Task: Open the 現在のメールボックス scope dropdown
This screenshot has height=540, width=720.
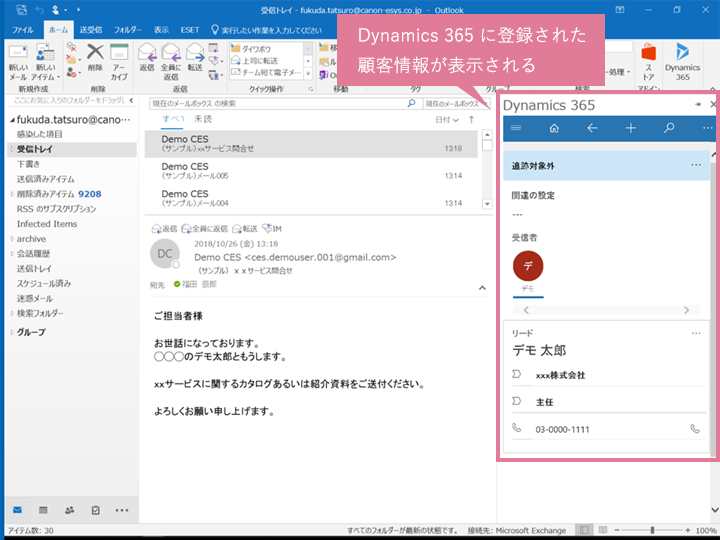Action: pyautogui.click(x=456, y=104)
